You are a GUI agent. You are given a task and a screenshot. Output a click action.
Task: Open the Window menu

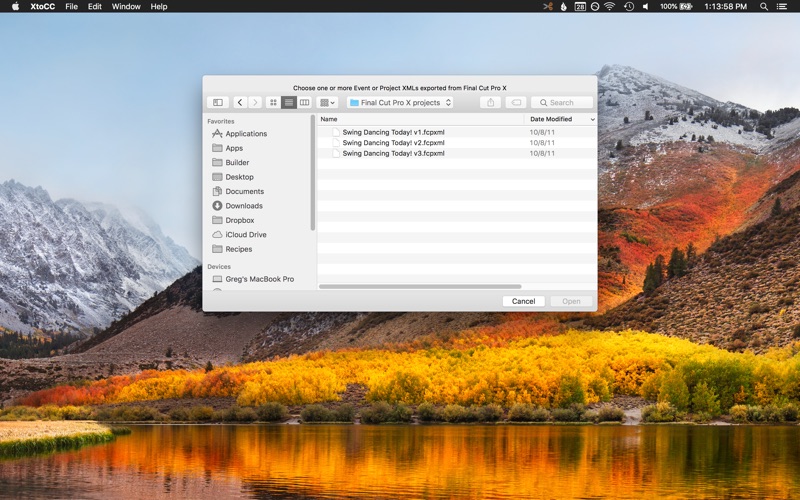click(126, 7)
